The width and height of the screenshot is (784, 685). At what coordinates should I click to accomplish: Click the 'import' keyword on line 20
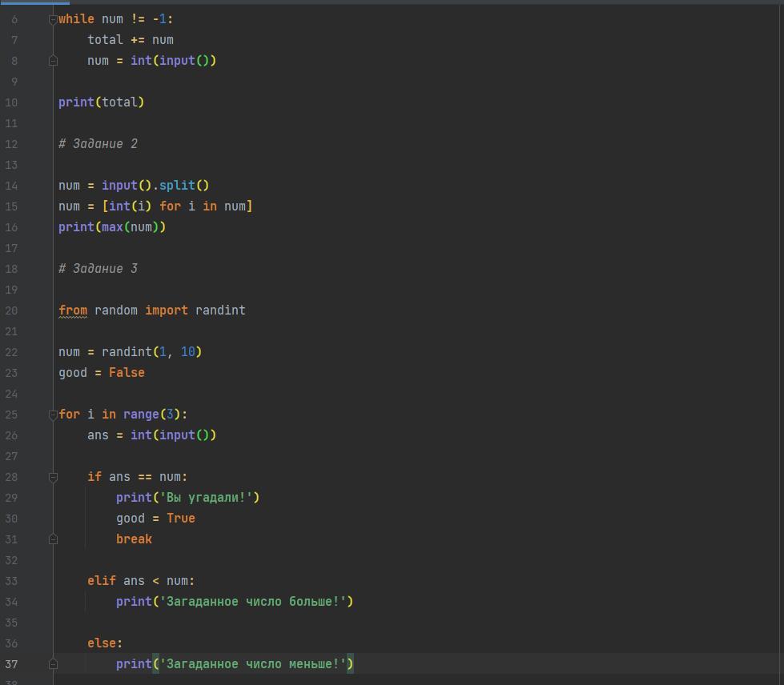pyautogui.click(x=167, y=310)
